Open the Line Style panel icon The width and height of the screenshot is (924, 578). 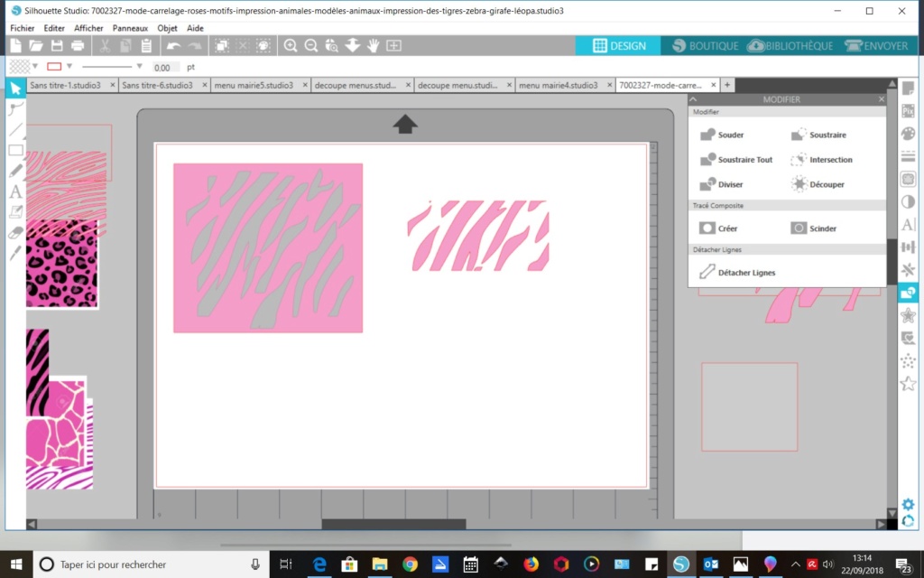(908, 156)
